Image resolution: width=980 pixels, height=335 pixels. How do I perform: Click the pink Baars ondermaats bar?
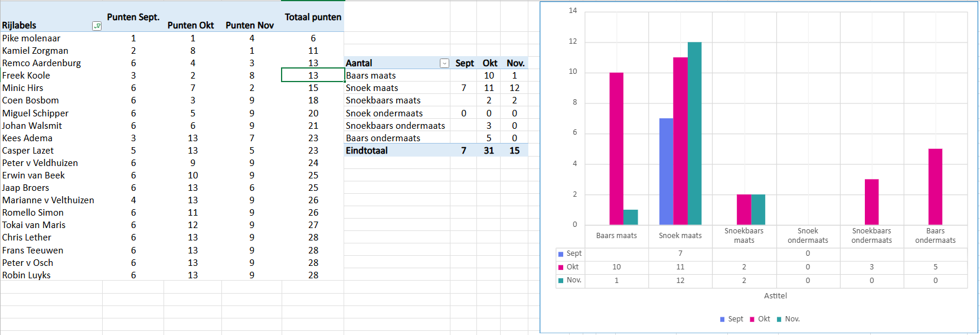935,186
